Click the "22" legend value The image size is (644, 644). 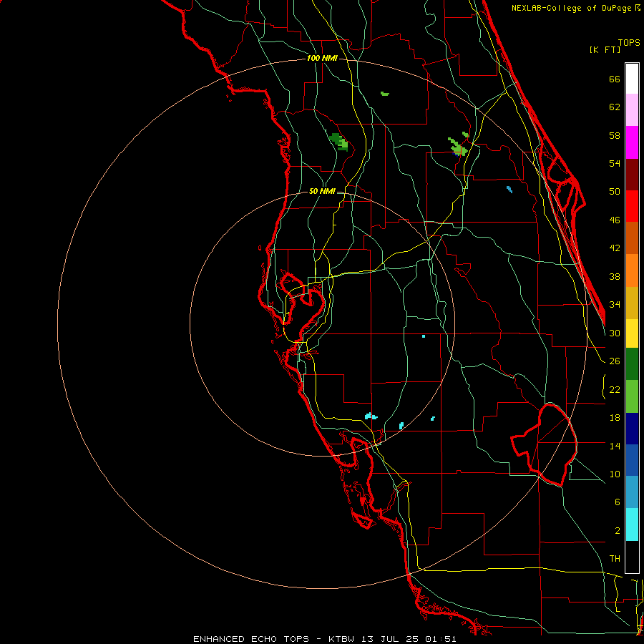click(615, 390)
